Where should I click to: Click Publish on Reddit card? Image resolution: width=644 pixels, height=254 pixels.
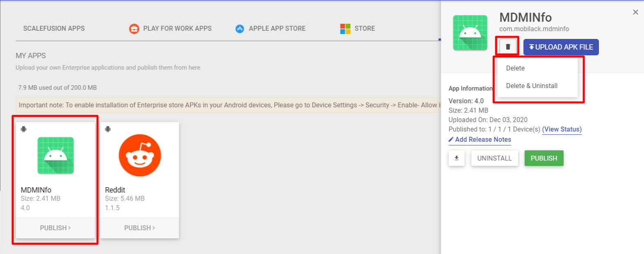coord(140,228)
